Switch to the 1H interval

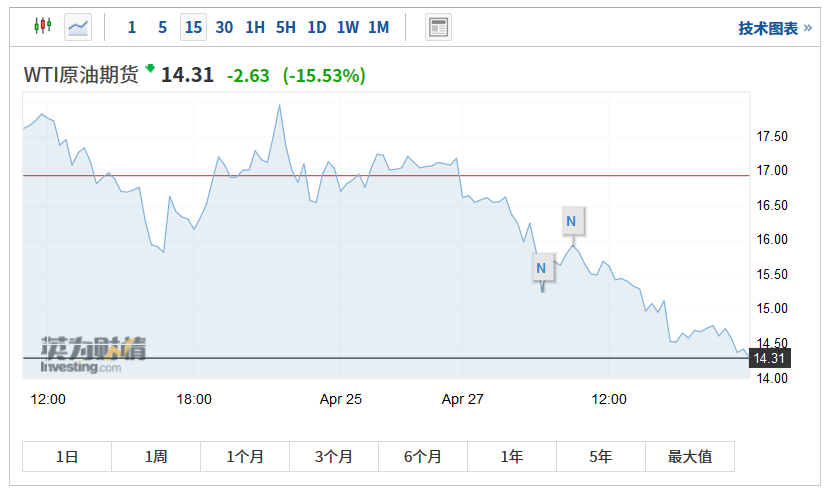(x=255, y=27)
